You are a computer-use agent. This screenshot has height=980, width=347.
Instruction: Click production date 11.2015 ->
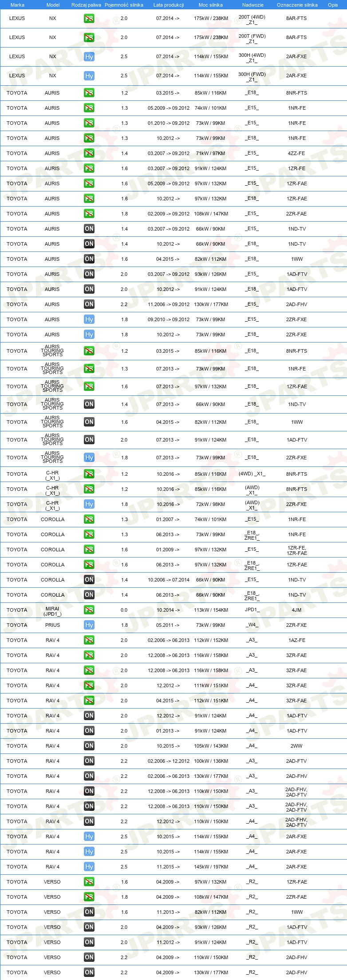(x=168, y=867)
